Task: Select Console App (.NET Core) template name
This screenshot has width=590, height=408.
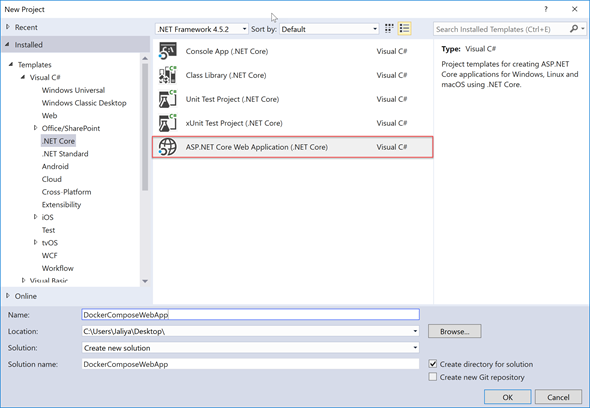Action: (227, 51)
